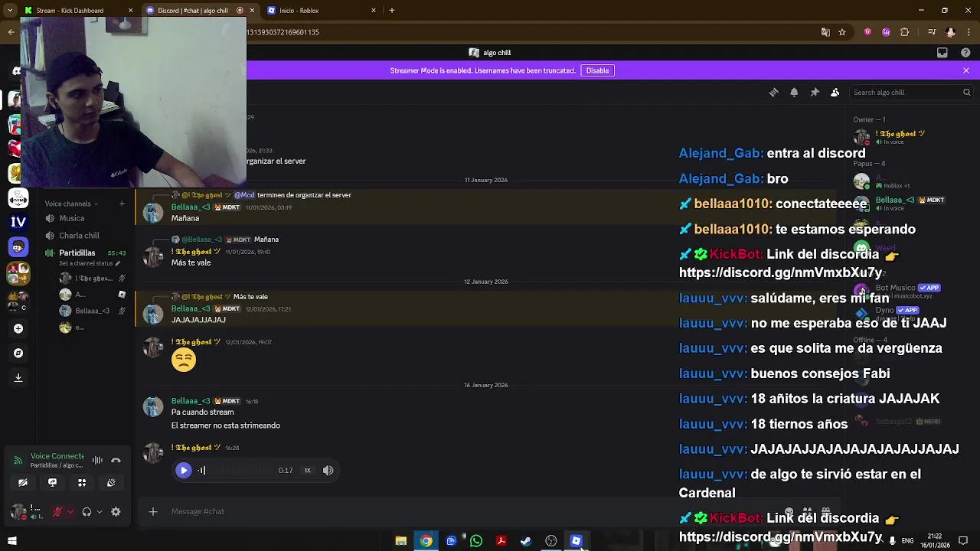Screen dimensions: 980x551
Task: Unmute the microphone
Action: [x=57, y=512]
